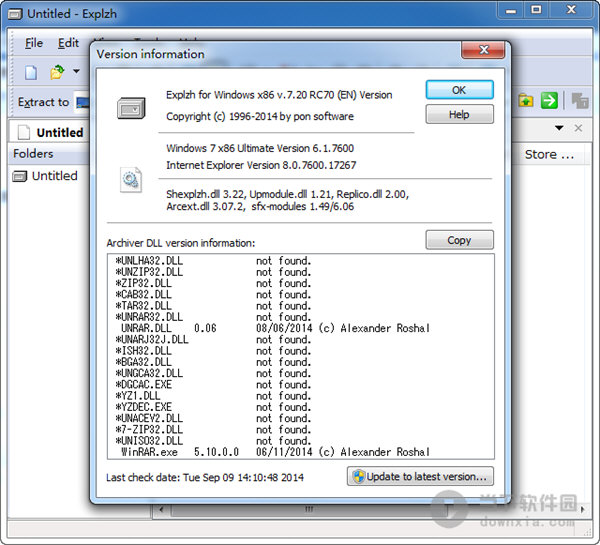Click the Explzh icon in the title bar
The width and height of the screenshot is (600, 545).
pyautogui.click(x=15, y=15)
